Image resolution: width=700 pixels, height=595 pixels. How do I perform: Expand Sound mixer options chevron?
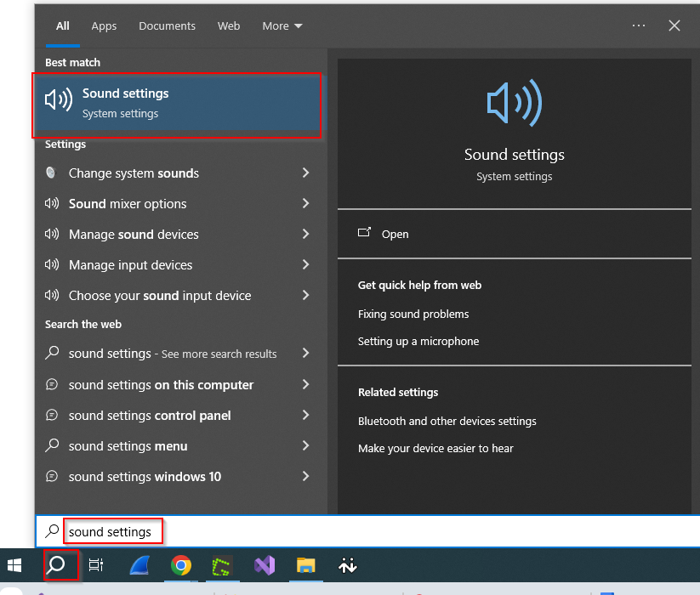click(306, 203)
